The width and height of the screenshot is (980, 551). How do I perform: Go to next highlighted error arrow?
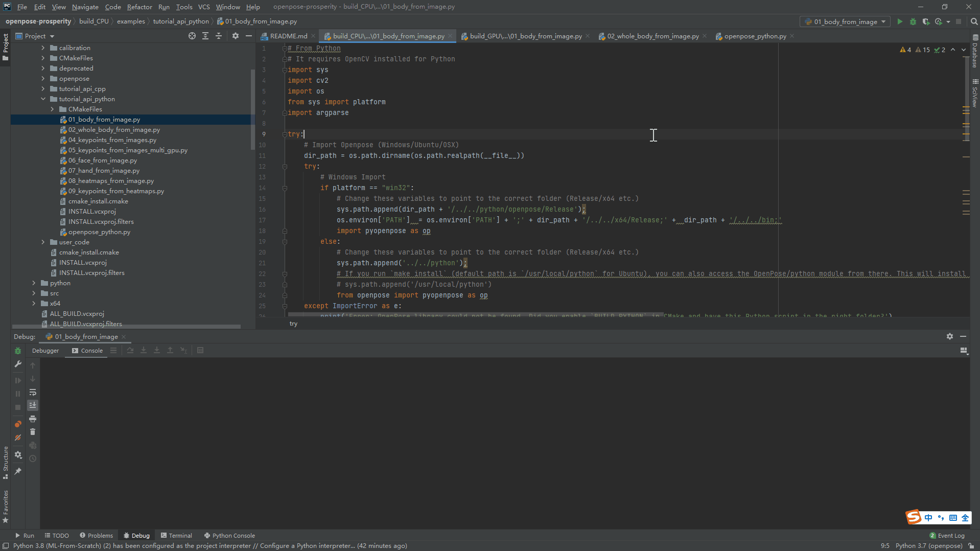pyautogui.click(x=964, y=50)
